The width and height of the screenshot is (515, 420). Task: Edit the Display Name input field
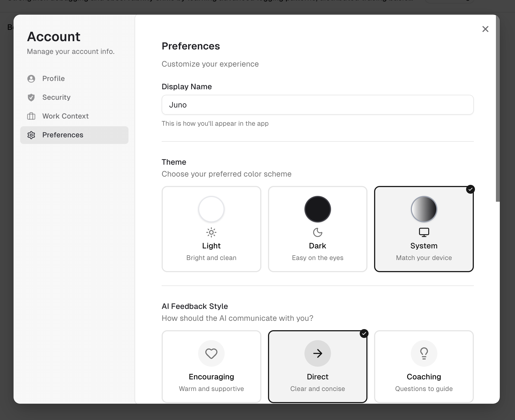click(317, 105)
